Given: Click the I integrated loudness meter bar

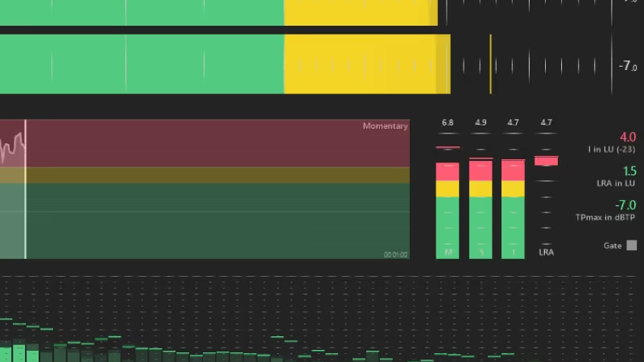Looking at the screenshot, I should coord(513,209).
